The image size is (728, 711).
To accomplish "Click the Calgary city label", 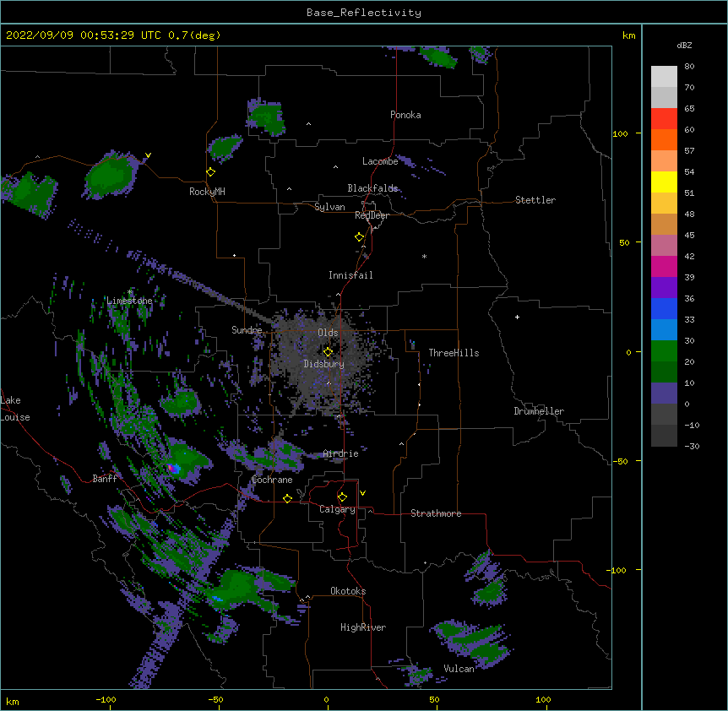I will click(337, 509).
